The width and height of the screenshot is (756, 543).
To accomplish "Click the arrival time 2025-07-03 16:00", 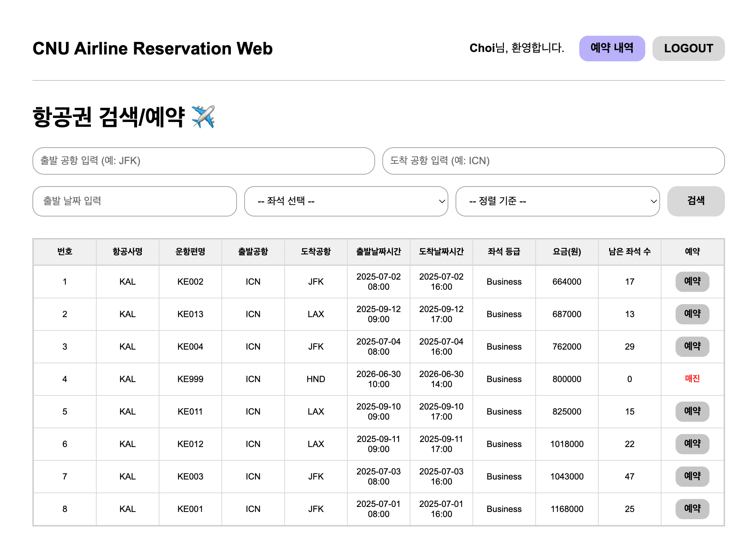I will pyautogui.click(x=441, y=477).
